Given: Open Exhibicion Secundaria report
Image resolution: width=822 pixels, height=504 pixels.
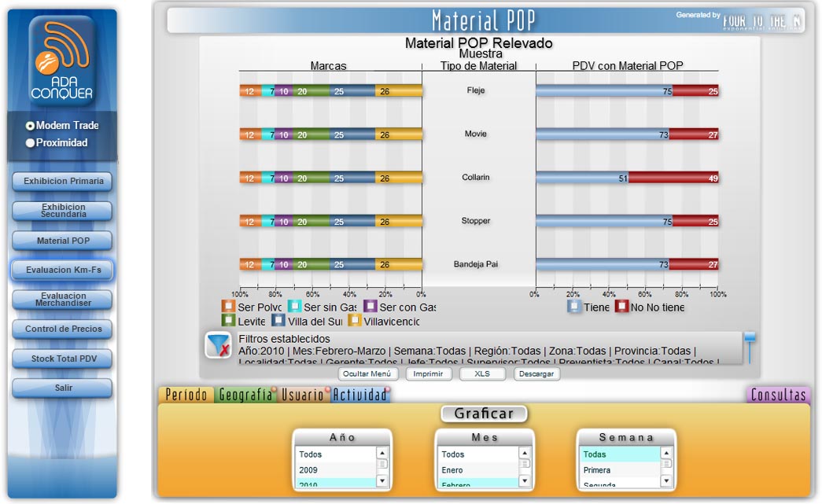Looking at the screenshot, I should 62,211.
